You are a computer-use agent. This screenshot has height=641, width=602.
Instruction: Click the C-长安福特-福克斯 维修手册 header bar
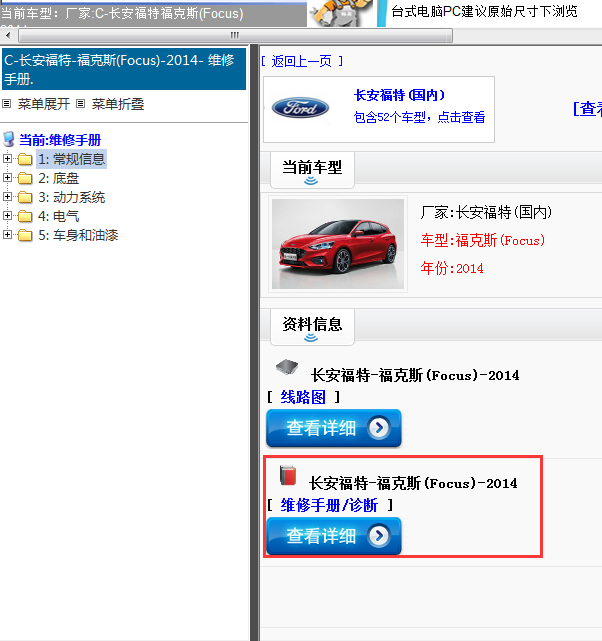click(124, 69)
